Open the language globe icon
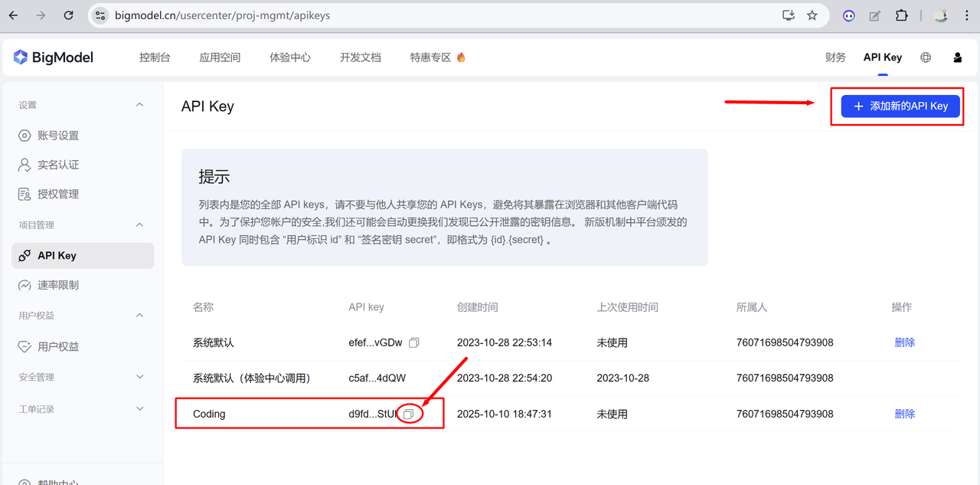Image resolution: width=980 pixels, height=485 pixels. click(x=926, y=57)
